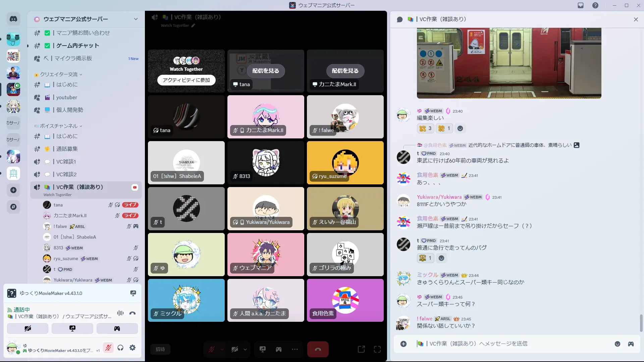Select the ゲーム内チャット text channel
644x362 pixels.
(x=77, y=46)
